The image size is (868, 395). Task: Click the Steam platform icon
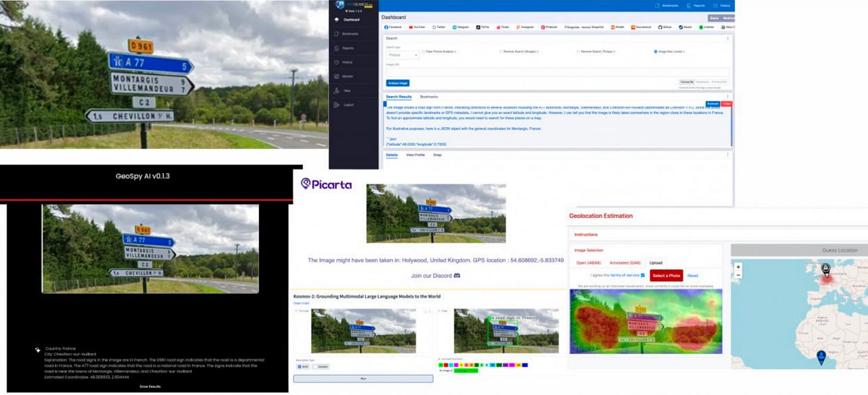681,27
